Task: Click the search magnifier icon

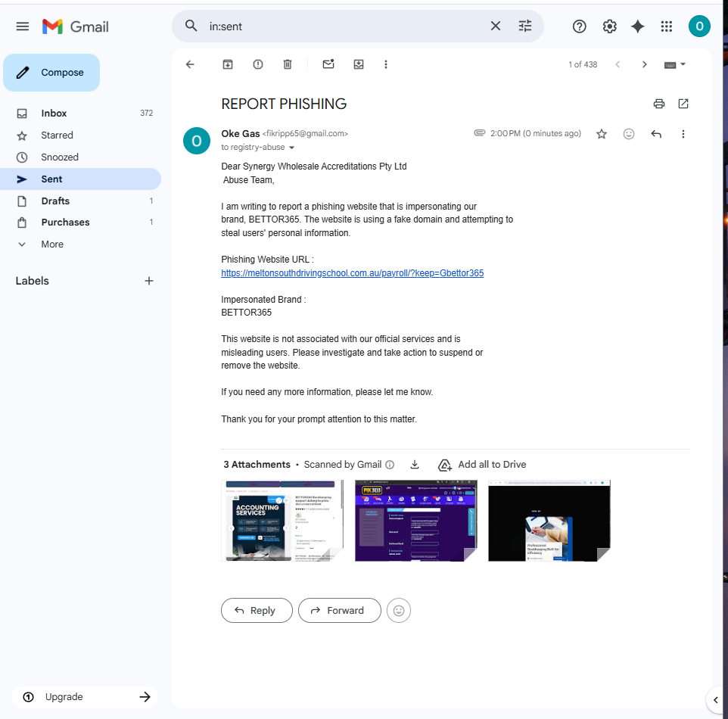Action: coord(191,26)
